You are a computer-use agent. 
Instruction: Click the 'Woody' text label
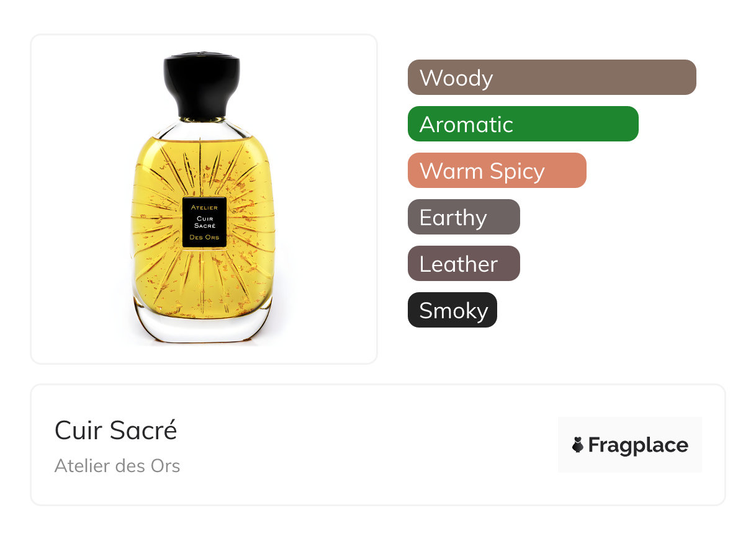(456, 78)
